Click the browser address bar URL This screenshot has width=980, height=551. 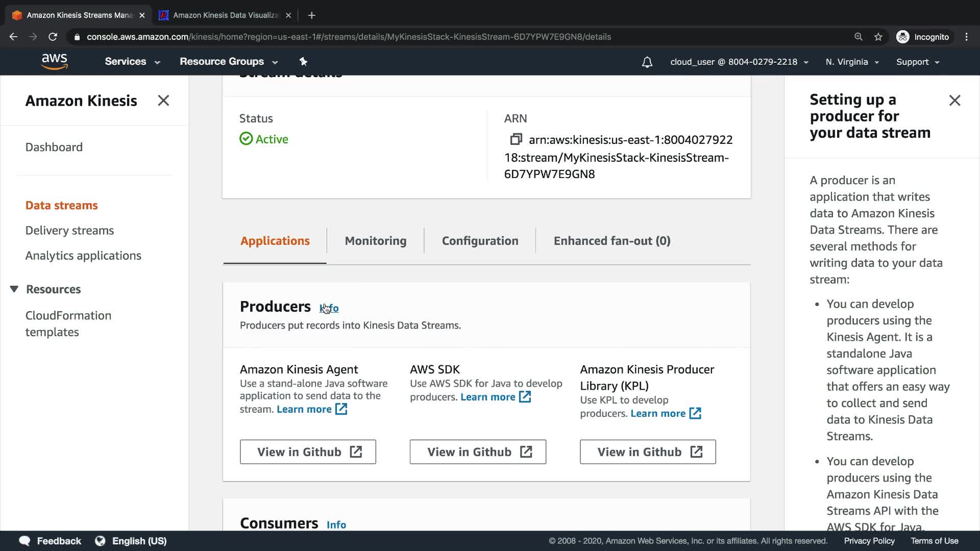pos(349,37)
